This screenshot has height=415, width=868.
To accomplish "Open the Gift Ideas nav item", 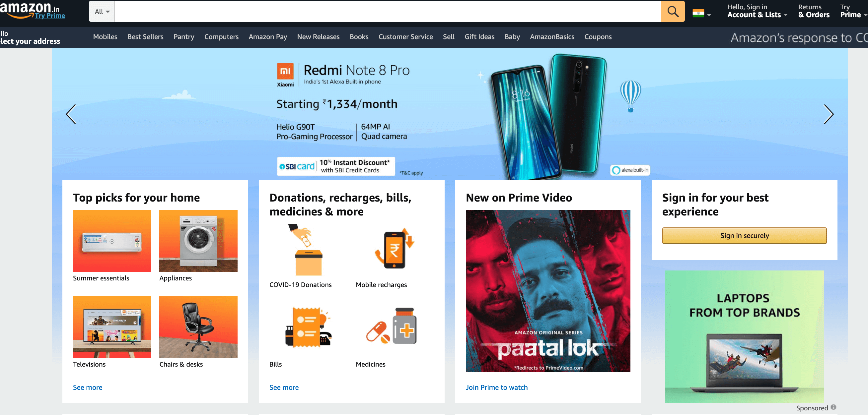I will click(x=479, y=37).
